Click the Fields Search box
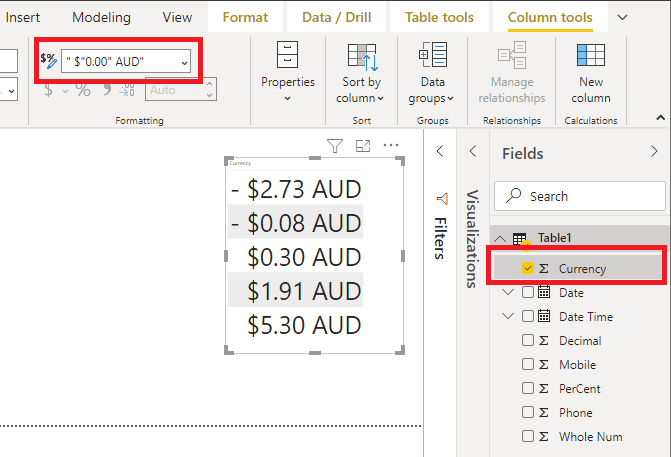Viewport: 671px width, 457px height. coord(580,196)
